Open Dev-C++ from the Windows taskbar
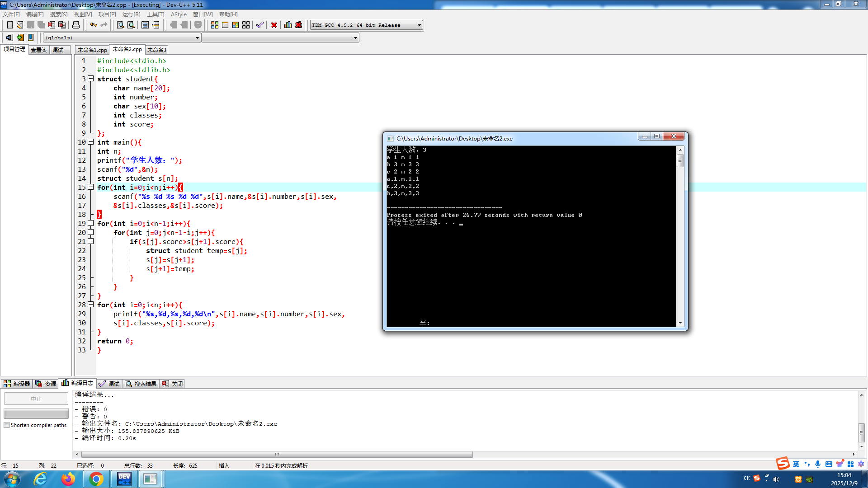868x488 pixels. (x=124, y=479)
